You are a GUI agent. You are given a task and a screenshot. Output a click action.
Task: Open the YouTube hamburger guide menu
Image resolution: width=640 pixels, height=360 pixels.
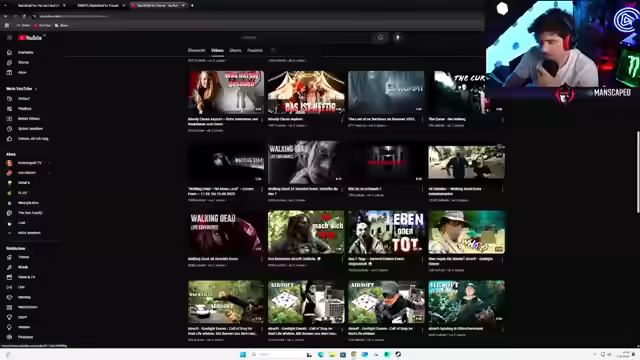coord(9,38)
